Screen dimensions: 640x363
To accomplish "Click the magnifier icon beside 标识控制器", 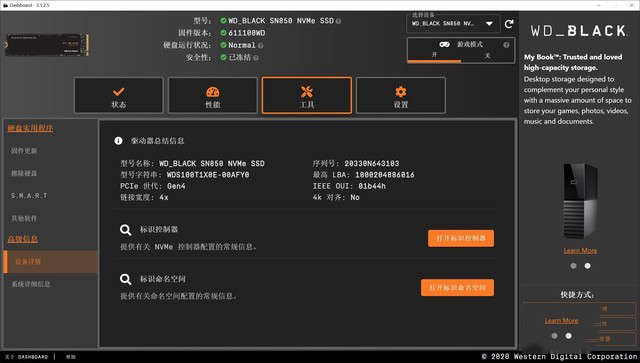I will coord(125,230).
